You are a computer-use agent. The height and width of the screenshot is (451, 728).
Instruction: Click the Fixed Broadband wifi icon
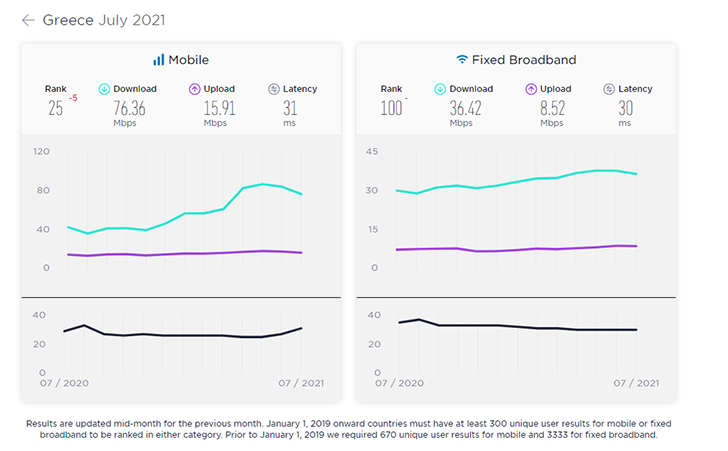(x=462, y=60)
